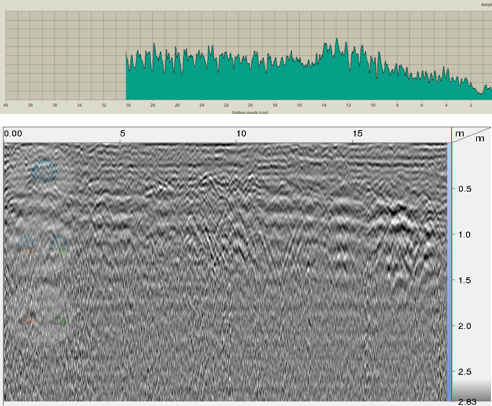Click the 5 mark on distance ruler
The image size is (492, 406).
[122, 134]
